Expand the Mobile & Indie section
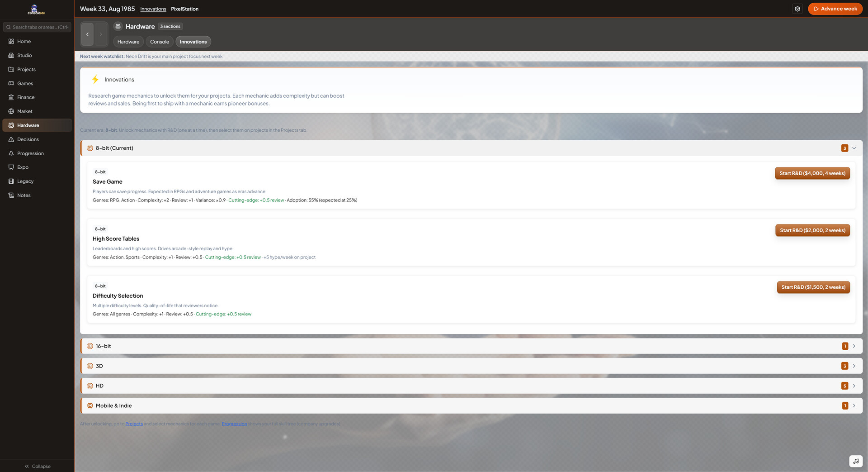The width and height of the screenshot is (868, 472). click(854, 406)
